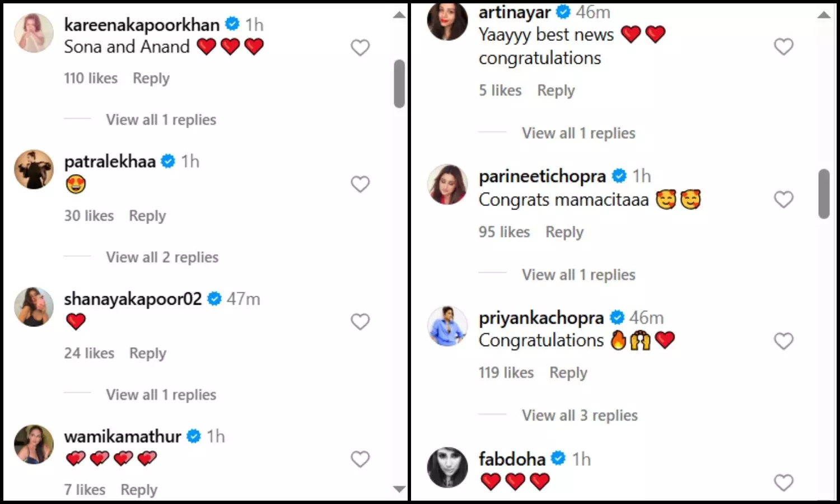The image size is (840, 504).
Task: Like priyankachopra's Congratulations comment
Action: [783, 341]
